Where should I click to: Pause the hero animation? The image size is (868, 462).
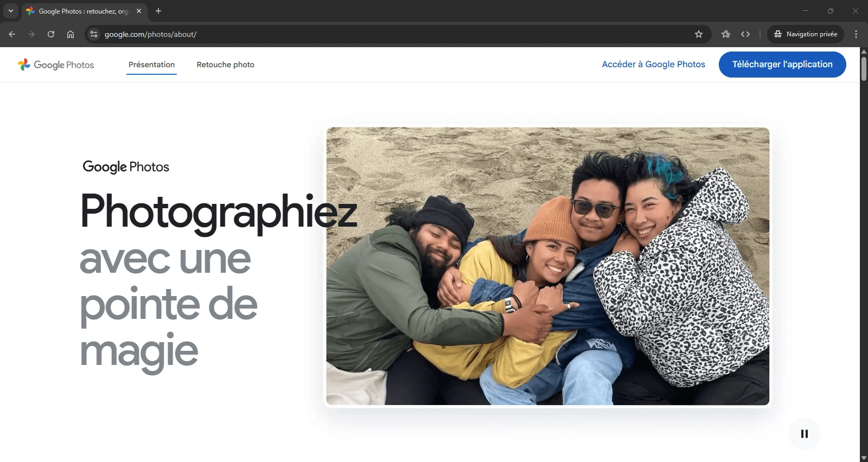[805, 434]
